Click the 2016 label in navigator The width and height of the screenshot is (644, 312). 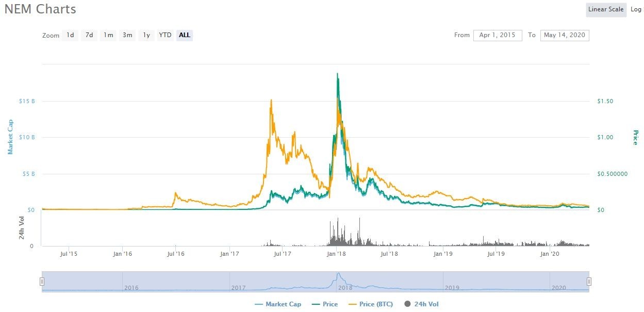[x=131, y=288]
